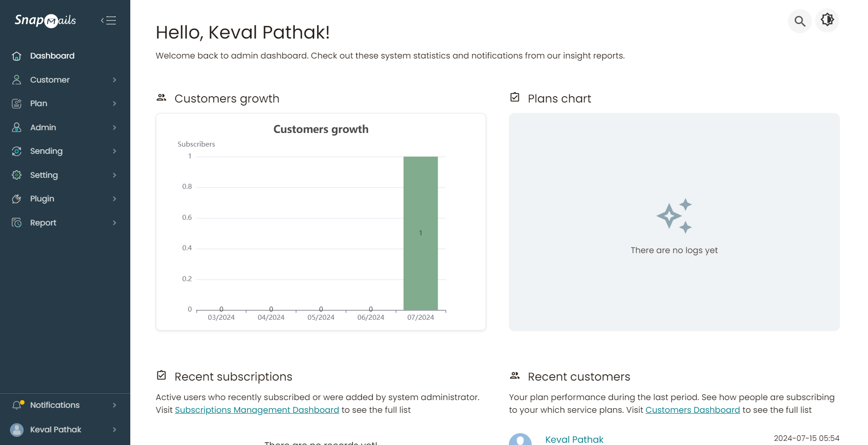Click the 0.6 y-axis value
The width and height of the screenshot is (868, 445).
[187, 217]
